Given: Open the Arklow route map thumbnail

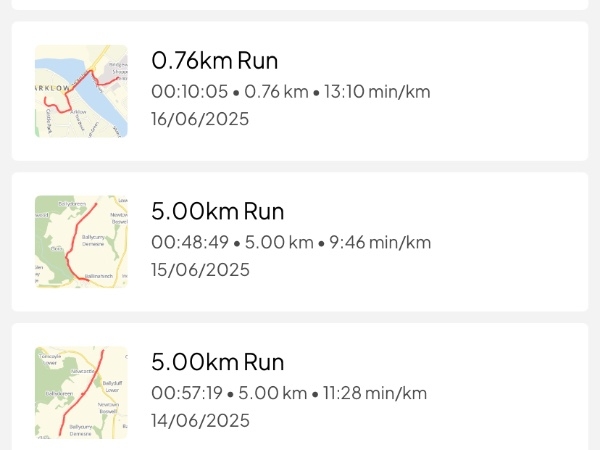Looking at the screenshot, I should [x=81, y=91].
